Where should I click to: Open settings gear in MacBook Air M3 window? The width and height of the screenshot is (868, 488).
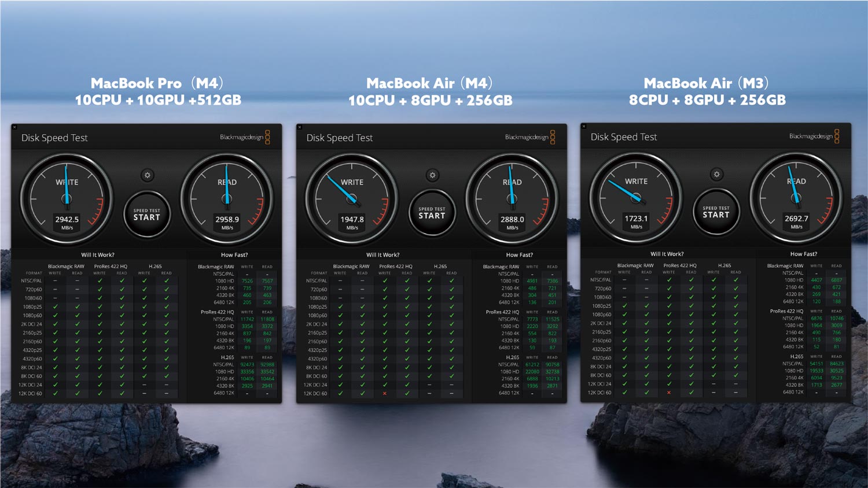click(x=716, y=174)
